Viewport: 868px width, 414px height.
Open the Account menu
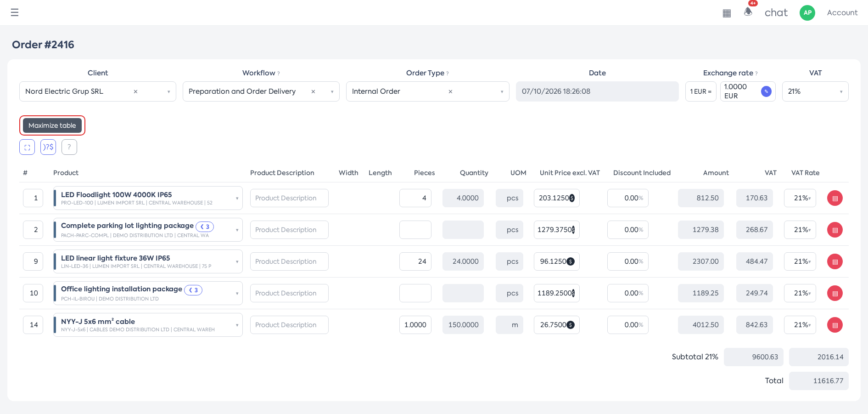(x=842, y=13)
